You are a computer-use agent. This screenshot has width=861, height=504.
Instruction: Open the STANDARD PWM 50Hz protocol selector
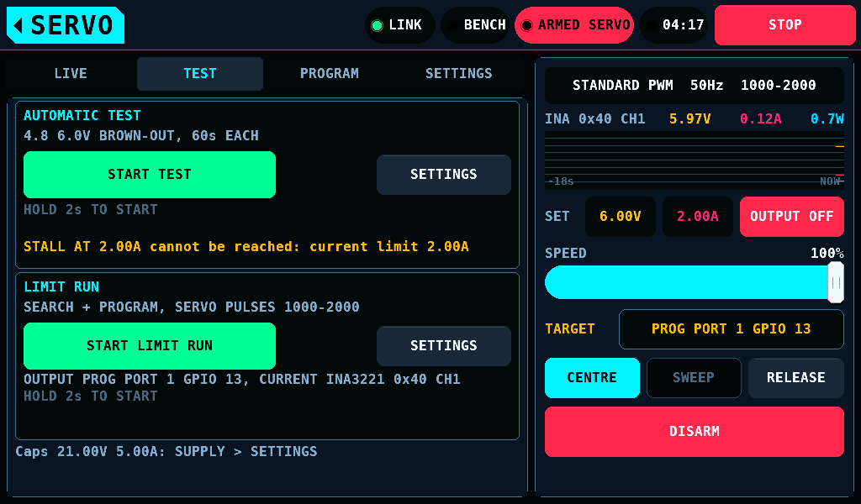[x=694, y=86]
